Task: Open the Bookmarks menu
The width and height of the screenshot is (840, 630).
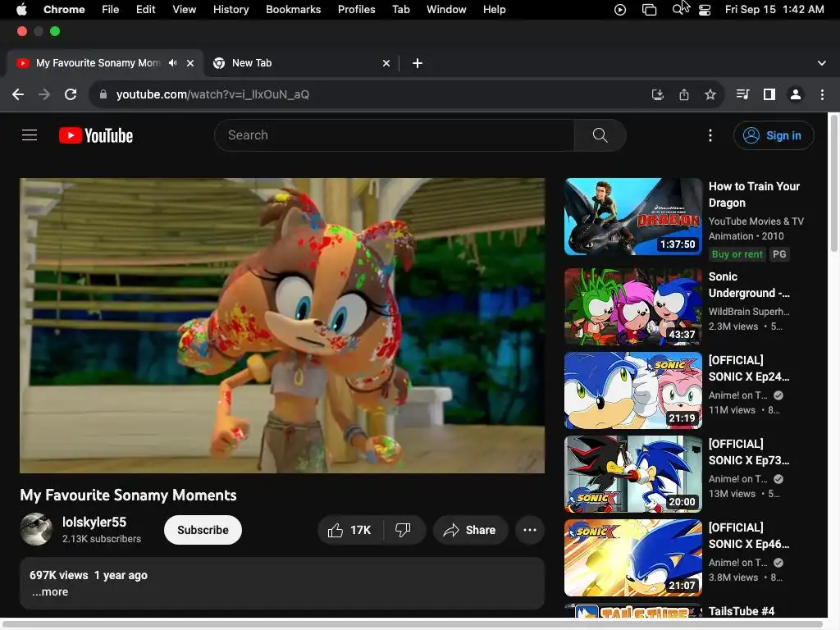Action: pos(293,10)
